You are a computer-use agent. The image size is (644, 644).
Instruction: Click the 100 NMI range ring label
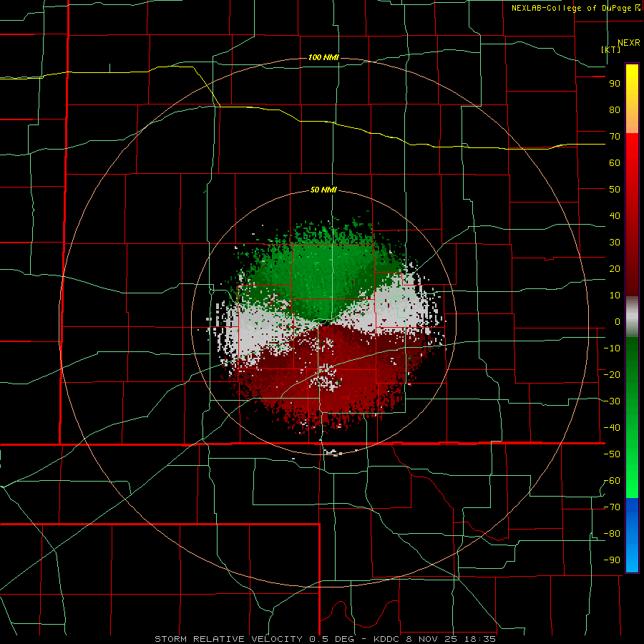pyautogui.click(x=323, y=57)
